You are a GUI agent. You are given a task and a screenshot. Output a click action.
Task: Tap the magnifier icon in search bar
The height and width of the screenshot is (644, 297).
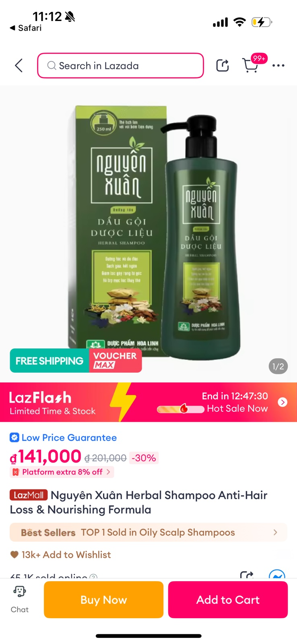tap(52, 66)
